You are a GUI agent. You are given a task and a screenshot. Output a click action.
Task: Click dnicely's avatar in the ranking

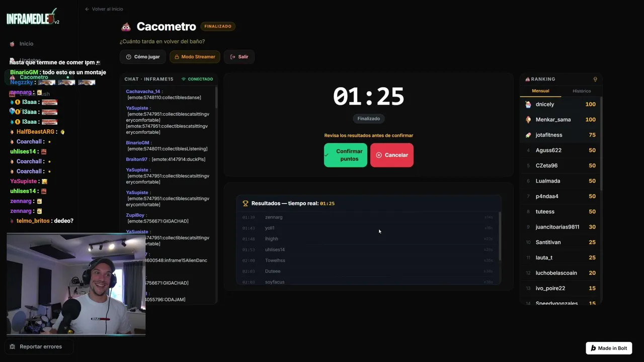[528, 105]
